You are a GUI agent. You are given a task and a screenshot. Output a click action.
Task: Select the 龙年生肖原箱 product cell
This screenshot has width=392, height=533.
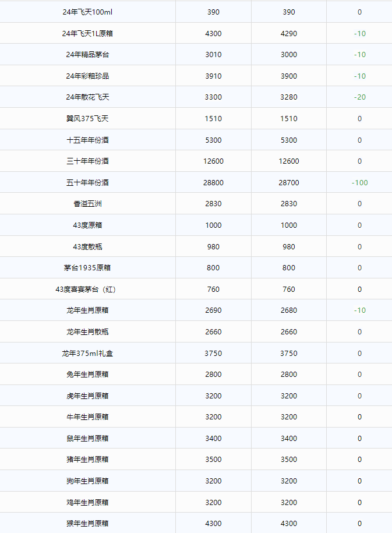[x=87, y=310]
